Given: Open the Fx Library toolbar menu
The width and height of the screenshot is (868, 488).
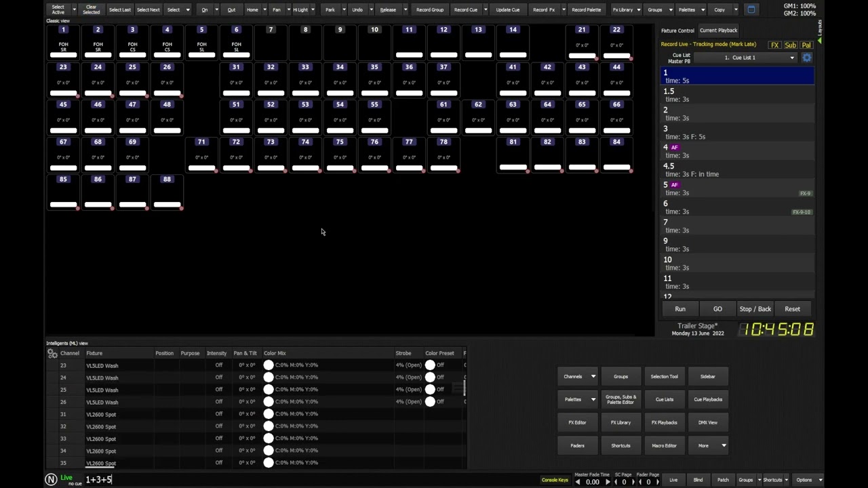Looking at the screenshot, I should pos(623,9).
